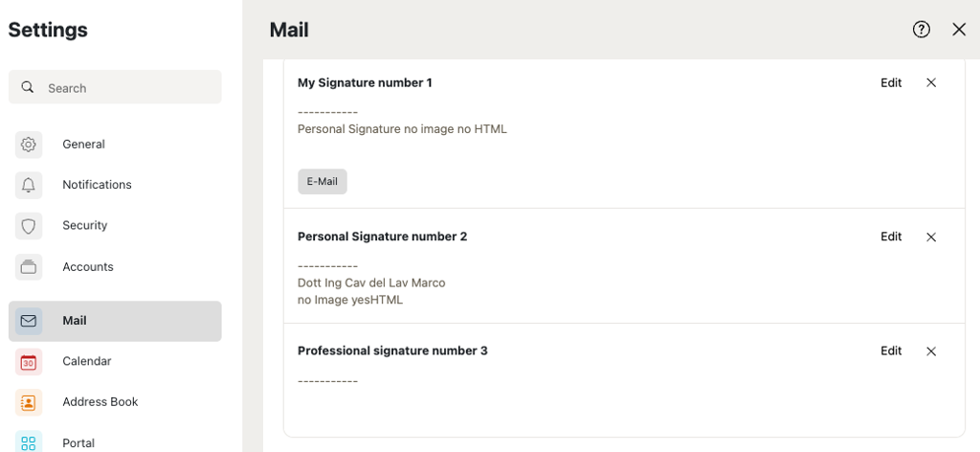The width and height of the screenshot is (980, 452).
Task: Click the Calendar icon in sidebar
Action: click(x=29, y=362)
